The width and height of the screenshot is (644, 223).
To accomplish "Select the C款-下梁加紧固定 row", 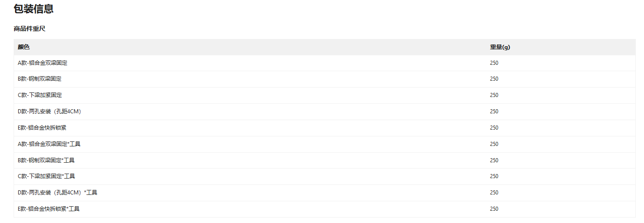I will [x=40, y=95].
